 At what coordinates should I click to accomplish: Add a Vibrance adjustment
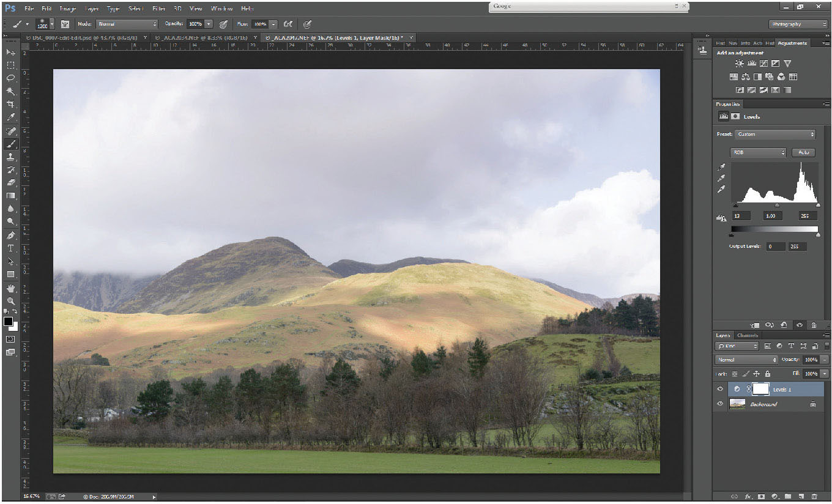click(787, 64)
